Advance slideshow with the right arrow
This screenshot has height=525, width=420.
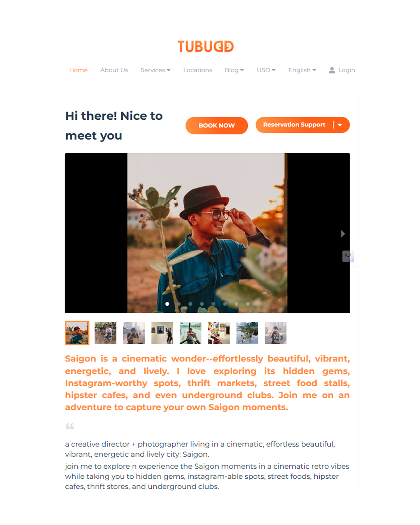click(343, 234)
